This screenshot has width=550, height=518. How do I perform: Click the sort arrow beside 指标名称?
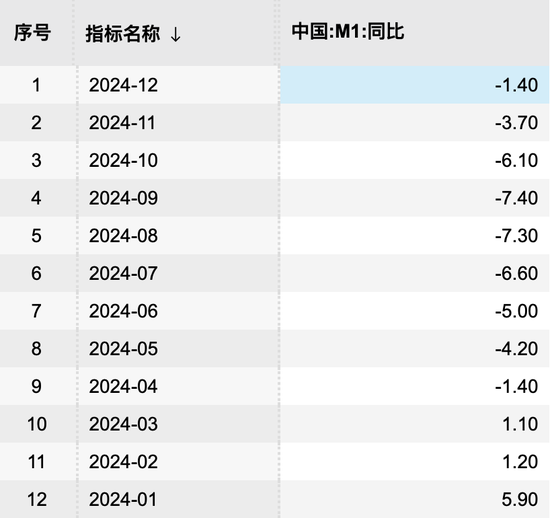click(175, 34)
